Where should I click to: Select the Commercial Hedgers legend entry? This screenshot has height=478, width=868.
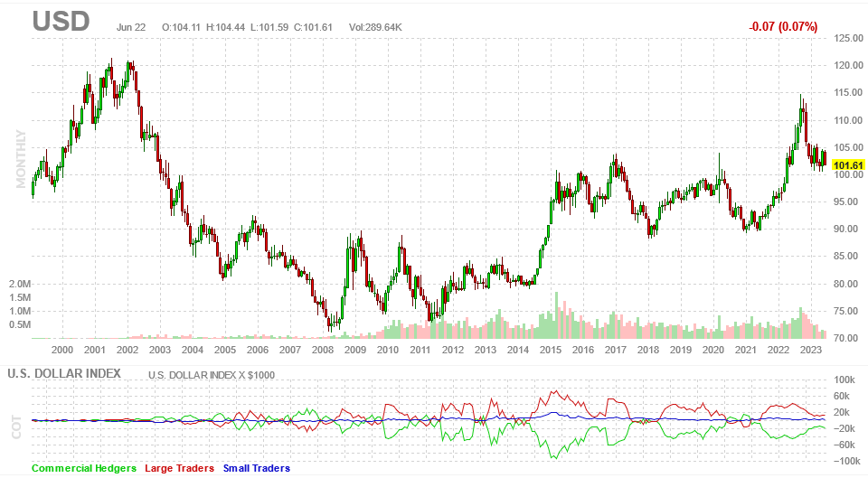coord(83,468)
